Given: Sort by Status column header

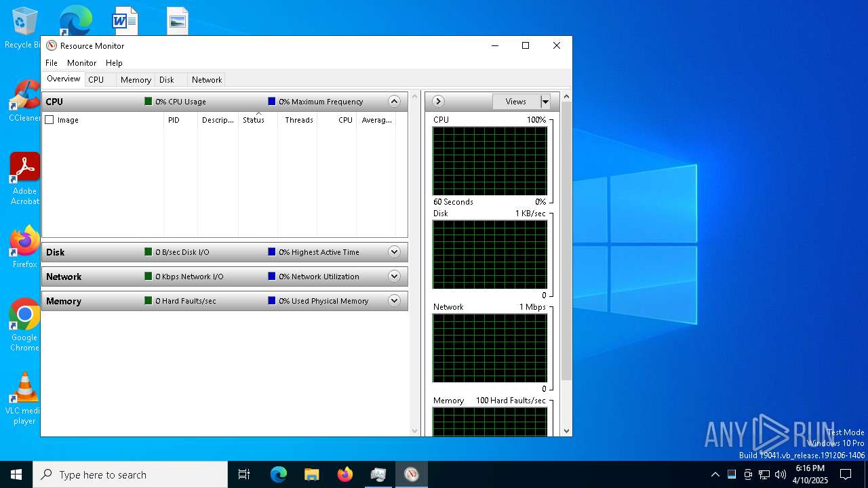Looking at the screenshot, I should 258,120.
